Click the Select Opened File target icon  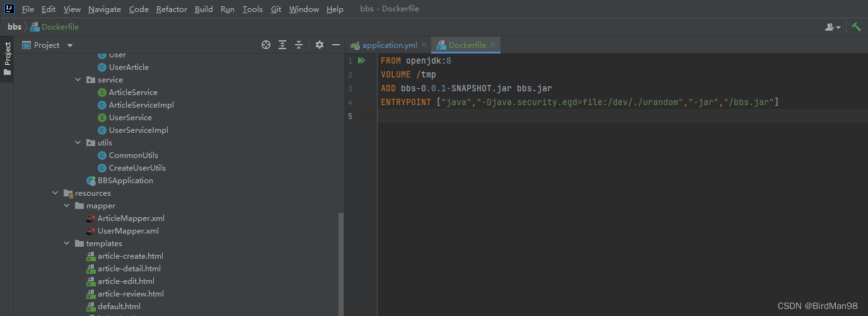tap(266, 45)
